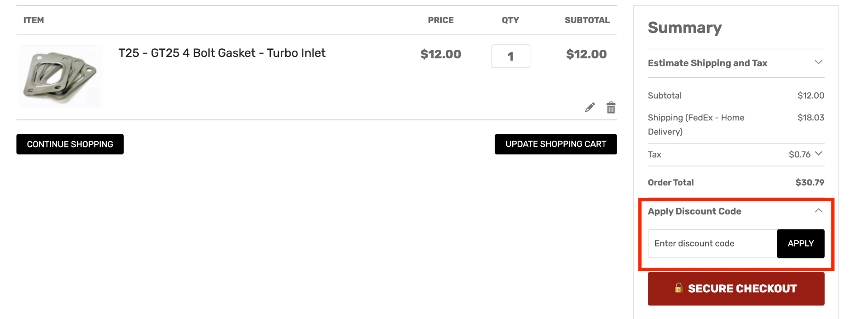
Task: Click the Order Total amount
Action: (x=810, y=182)
